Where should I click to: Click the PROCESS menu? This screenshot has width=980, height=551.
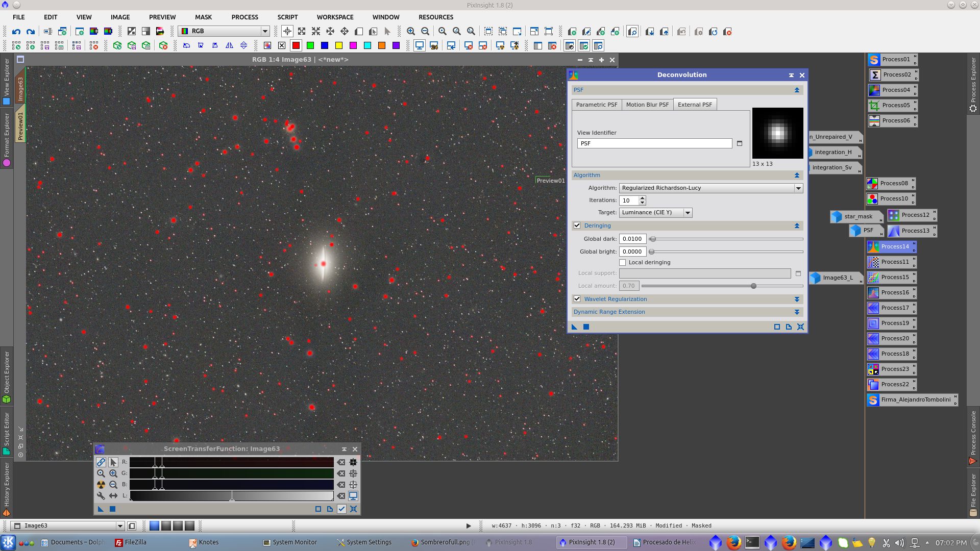tap(244, 17)
